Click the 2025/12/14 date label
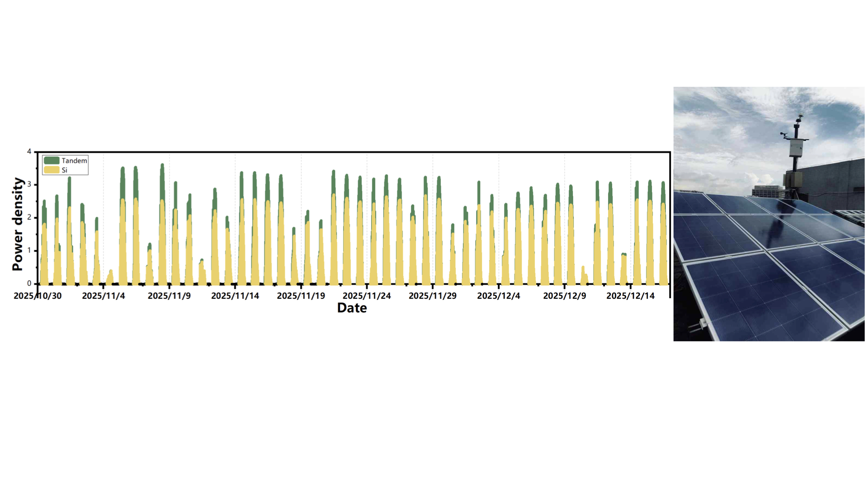This screenshot has width=868, height=488. [x=631, y=296]
